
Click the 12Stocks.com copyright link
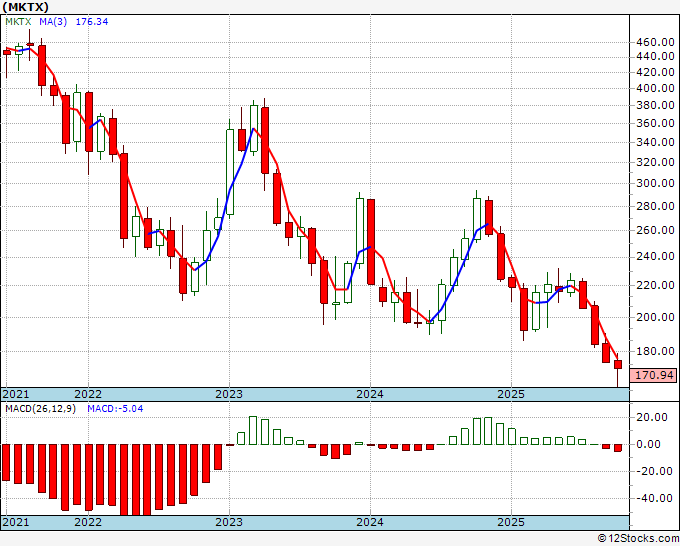click(638, 539)
